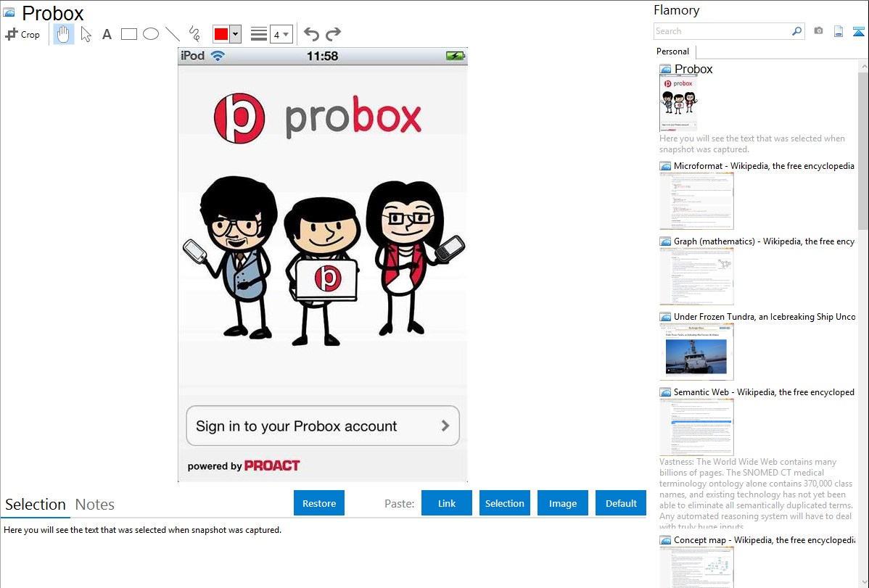Open the Probox snapshot thumbnail in sidebar
Image resolution: width=869 pixels, height=588 pixels.
pos(678,104)
